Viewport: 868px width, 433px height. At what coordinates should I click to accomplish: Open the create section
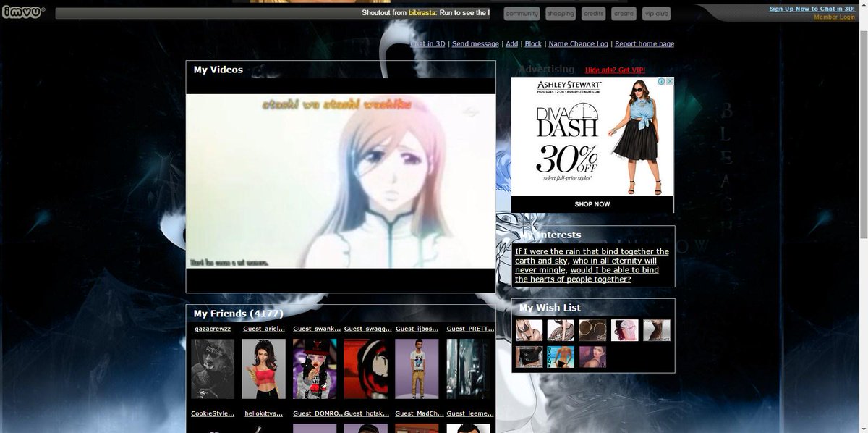pyautogui.click(x=623, y=12)
